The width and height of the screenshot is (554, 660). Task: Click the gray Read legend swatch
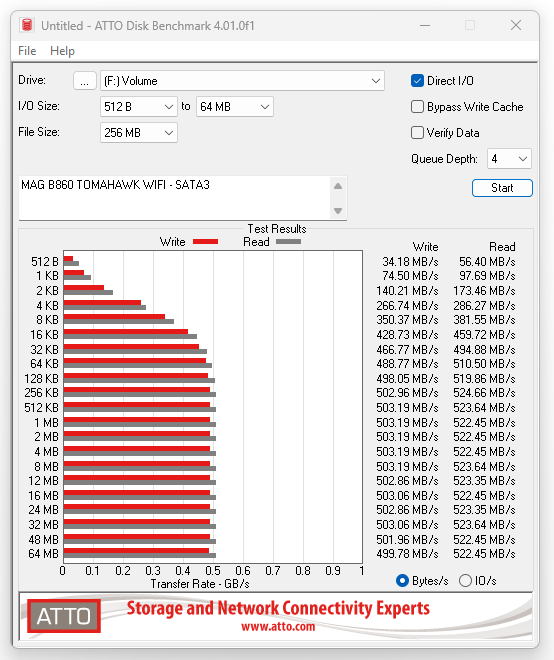pos(288,242)
